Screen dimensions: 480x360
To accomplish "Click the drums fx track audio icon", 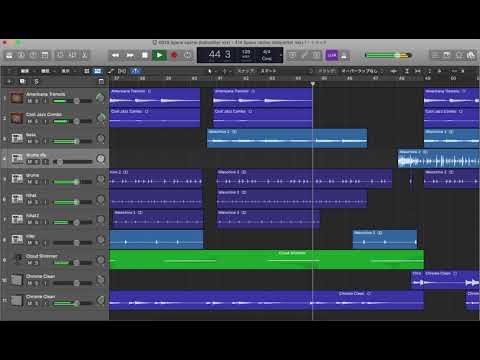I will click(x=17, y=158).
